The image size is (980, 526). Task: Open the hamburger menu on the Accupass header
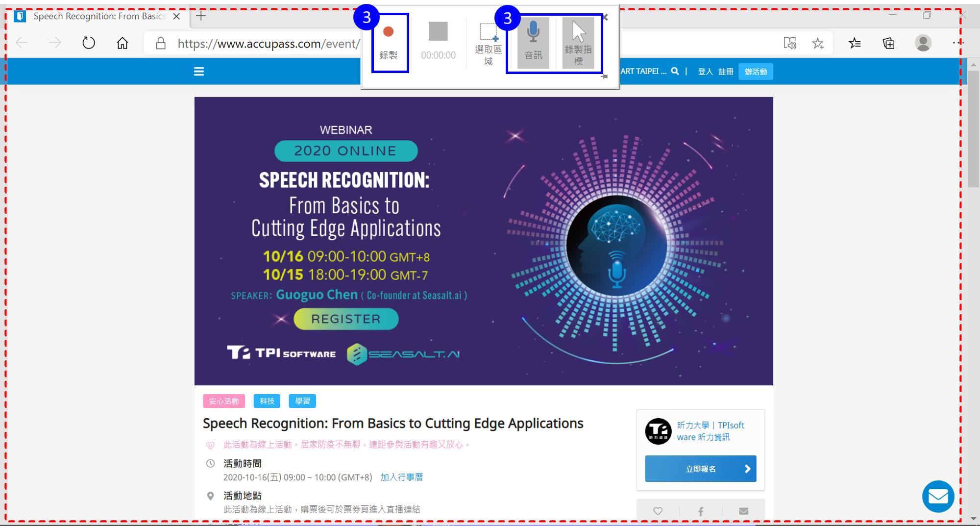198,72
